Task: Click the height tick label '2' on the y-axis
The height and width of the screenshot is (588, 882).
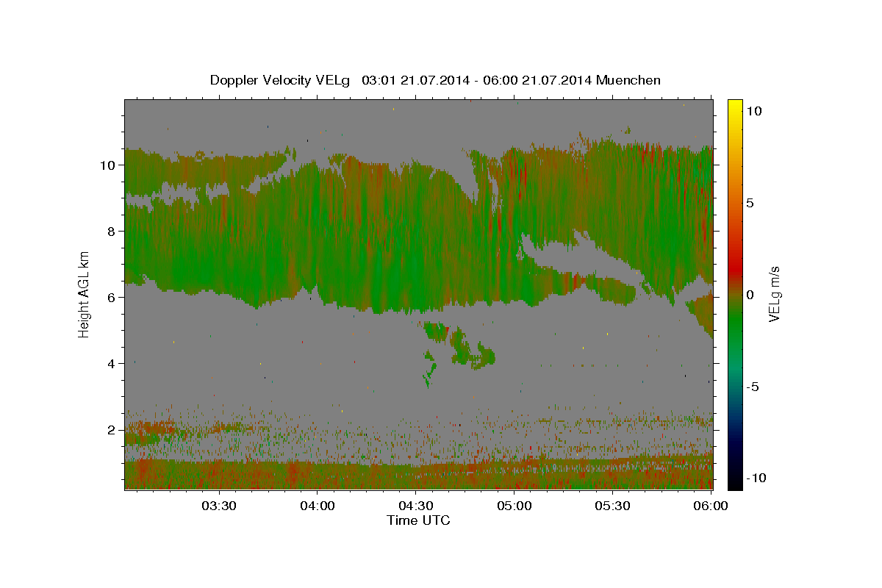Action: coord(112,429)
